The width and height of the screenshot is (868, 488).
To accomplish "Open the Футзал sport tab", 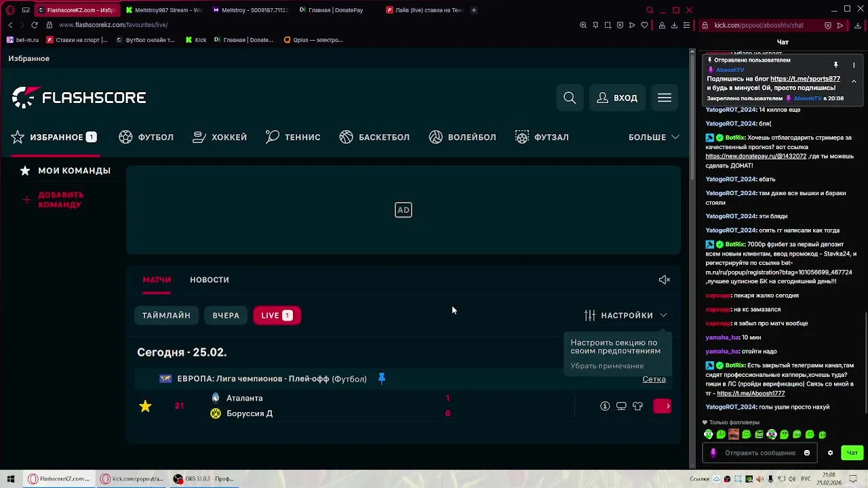I will [542, 137].
